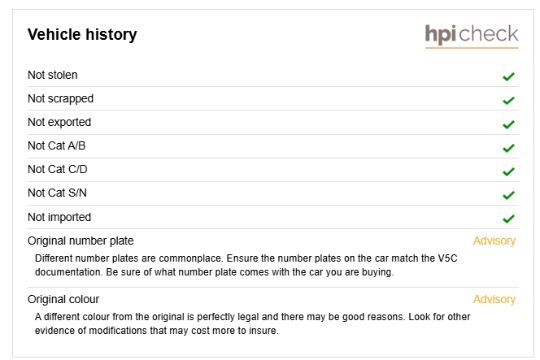Click the hpi check logo
540x360 pixels.
tap(471, 35)
